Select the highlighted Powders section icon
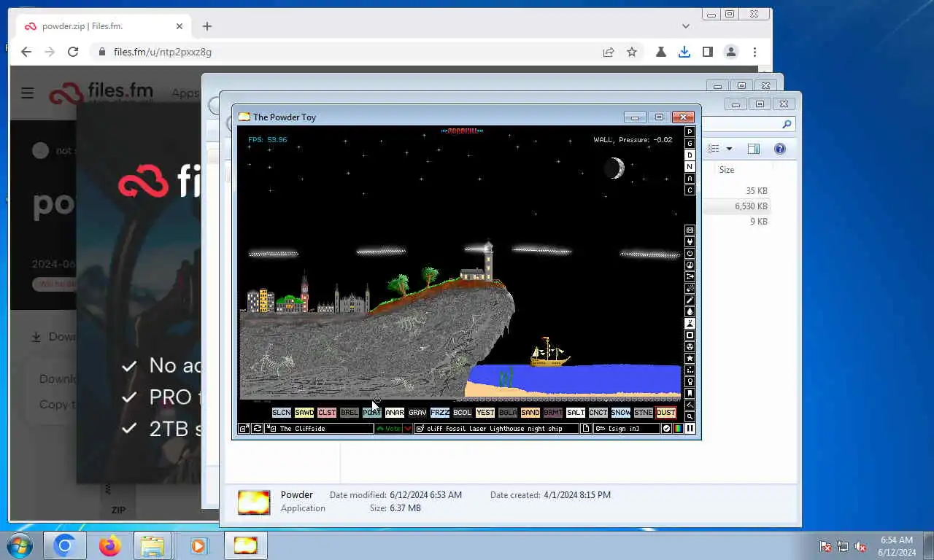Image resolution: width=934 pixels, height=560 pixels. (690, 323)
